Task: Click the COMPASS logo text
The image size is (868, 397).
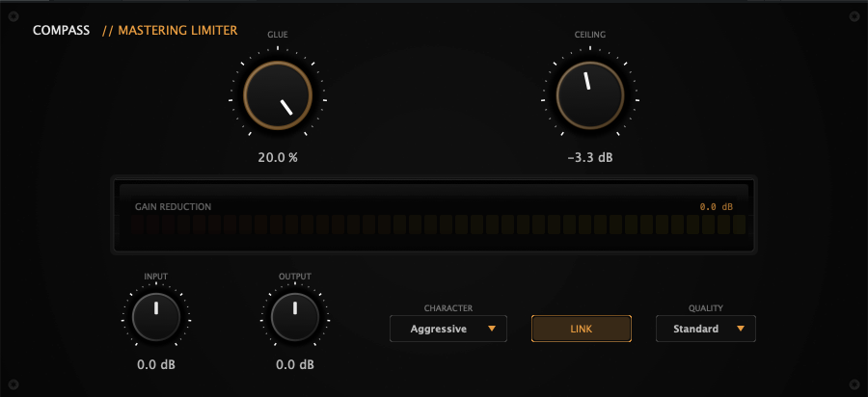Action: click(61, 31)
